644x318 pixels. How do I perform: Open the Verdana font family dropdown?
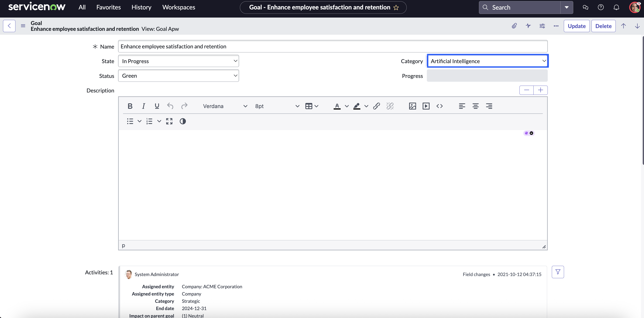click(225, 106)
